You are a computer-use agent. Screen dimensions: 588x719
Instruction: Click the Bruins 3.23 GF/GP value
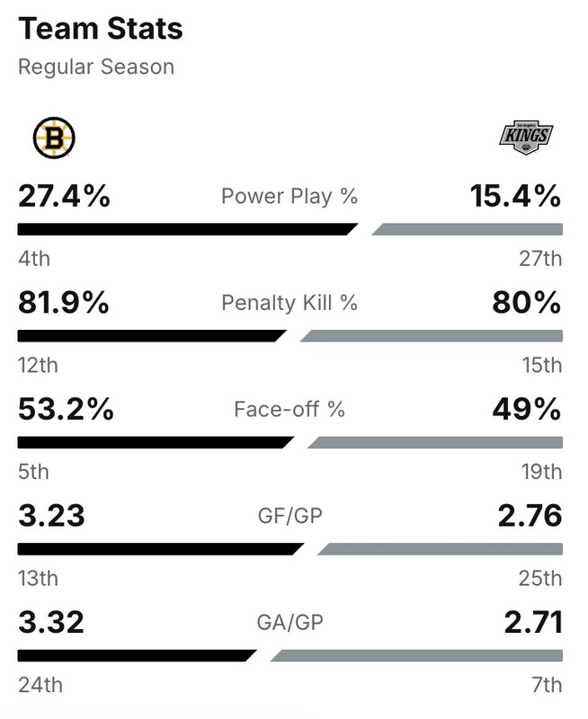51,516
